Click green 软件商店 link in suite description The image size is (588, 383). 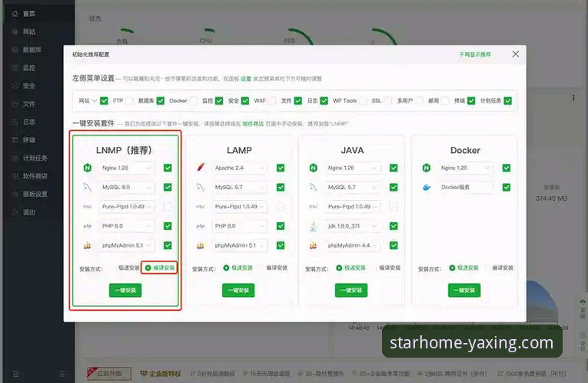[x=253, y=124]
